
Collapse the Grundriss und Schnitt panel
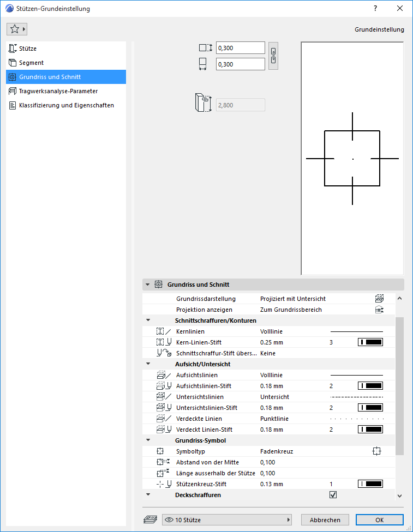coord(147,285)
